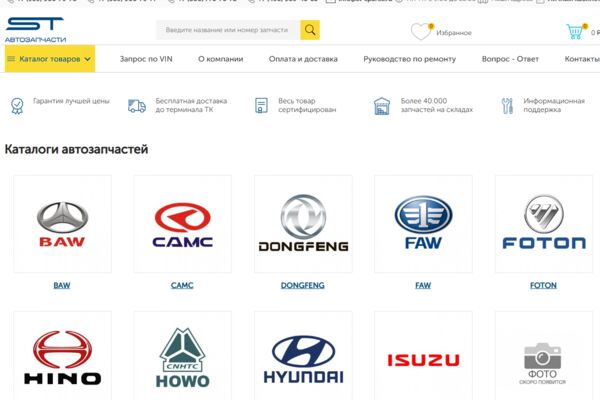600x400 pixels.
Task: Follow the BAW text link
Action: (x=62, y=285)
